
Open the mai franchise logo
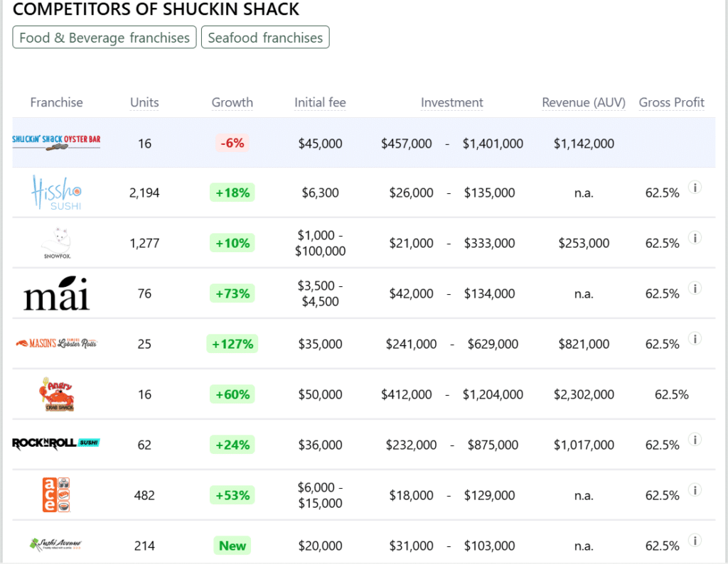(x=56, y=293)
